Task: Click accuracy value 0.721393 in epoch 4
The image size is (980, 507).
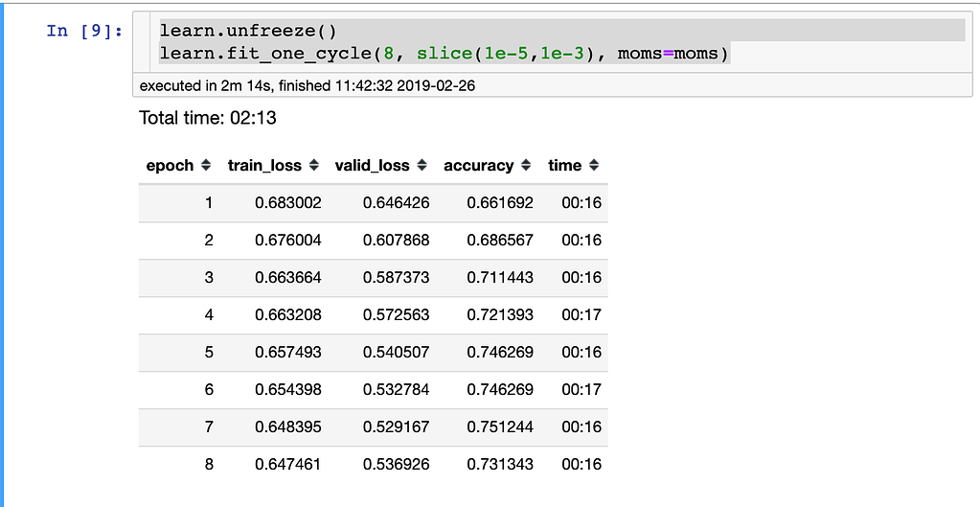Action: pyautogui.click(x=500, y=315)
